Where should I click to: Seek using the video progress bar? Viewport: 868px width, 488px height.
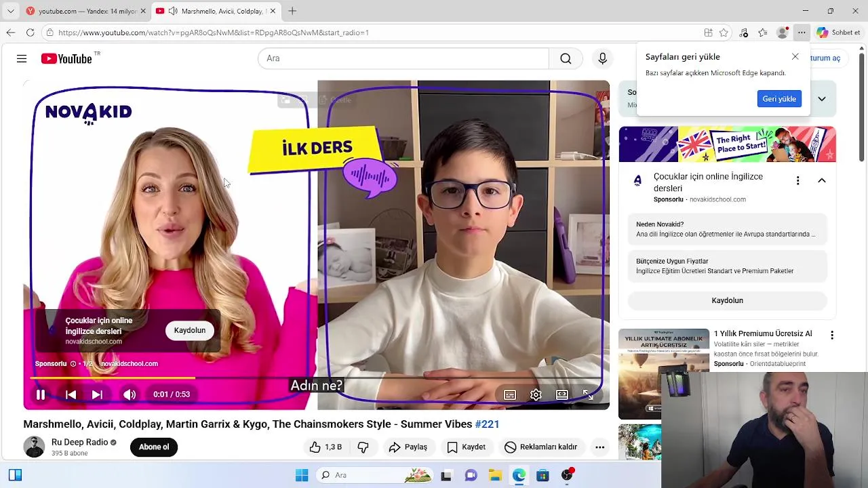pos(316,378)
